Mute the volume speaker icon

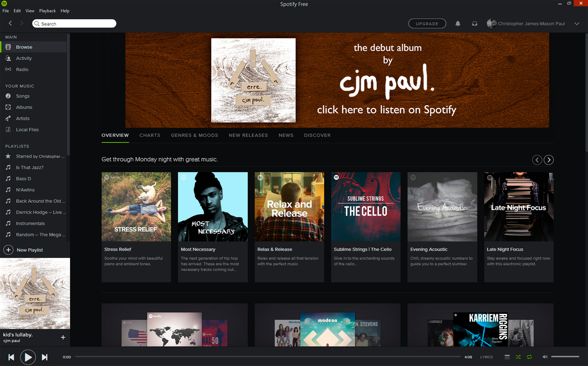pyautogui.click(x=545, y=357)
